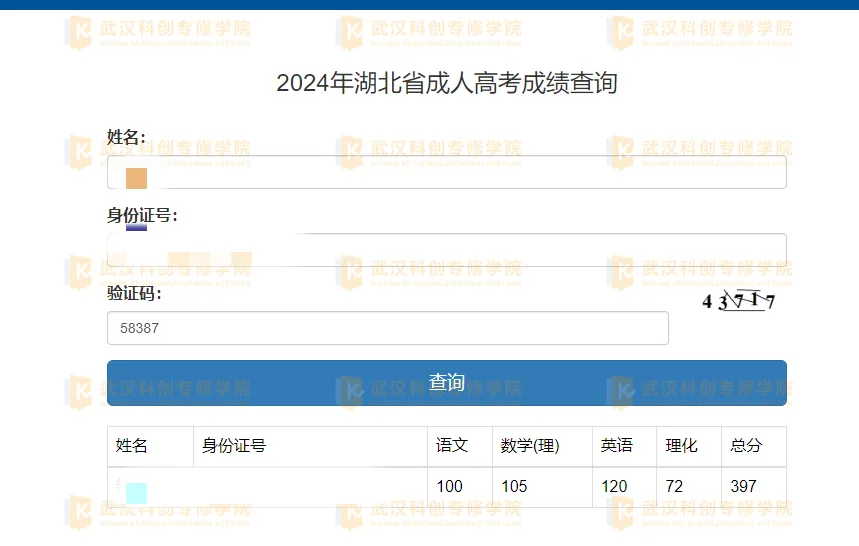Select the 英语 score cell 120
The image size is (859, 546).
click(x=614, y=487)
